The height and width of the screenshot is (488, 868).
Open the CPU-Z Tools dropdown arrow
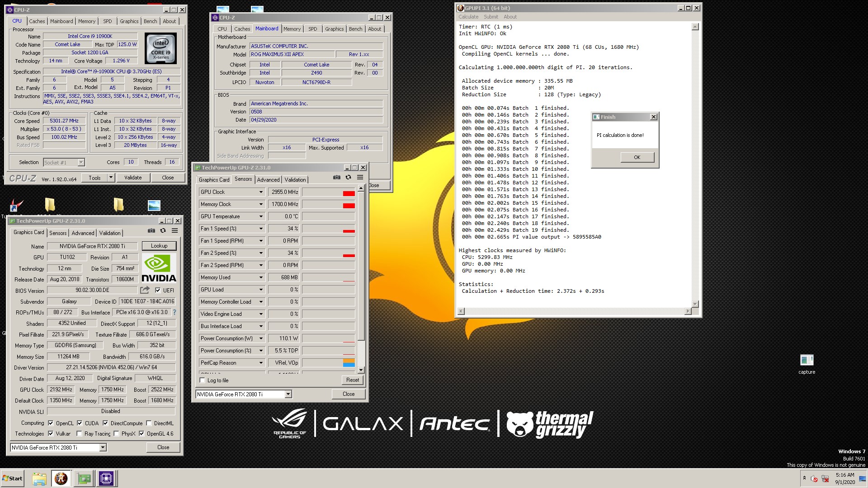[111, 178]
